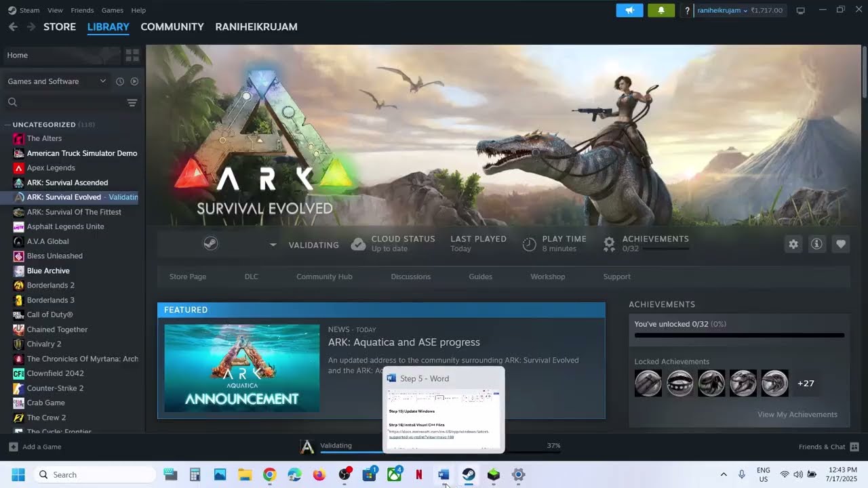Click the Add a Game plus icon

pyautogui.click(x=13, y=447)
